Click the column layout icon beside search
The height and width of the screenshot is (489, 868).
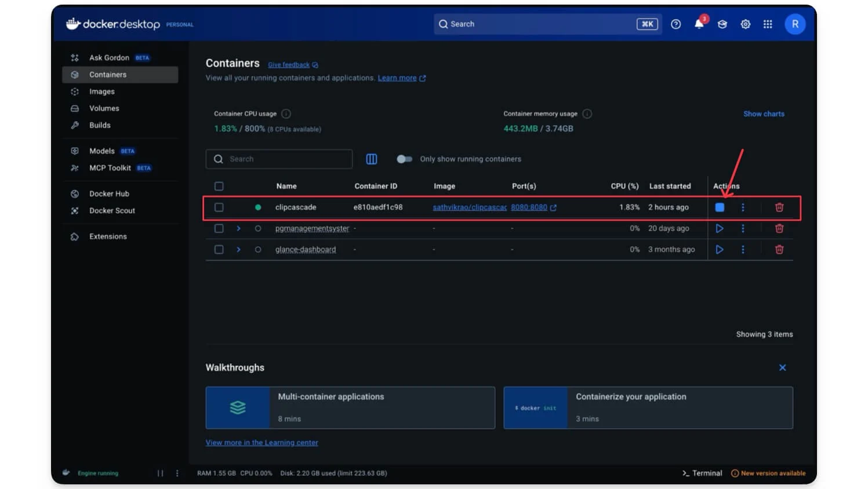tap(372, 159)
